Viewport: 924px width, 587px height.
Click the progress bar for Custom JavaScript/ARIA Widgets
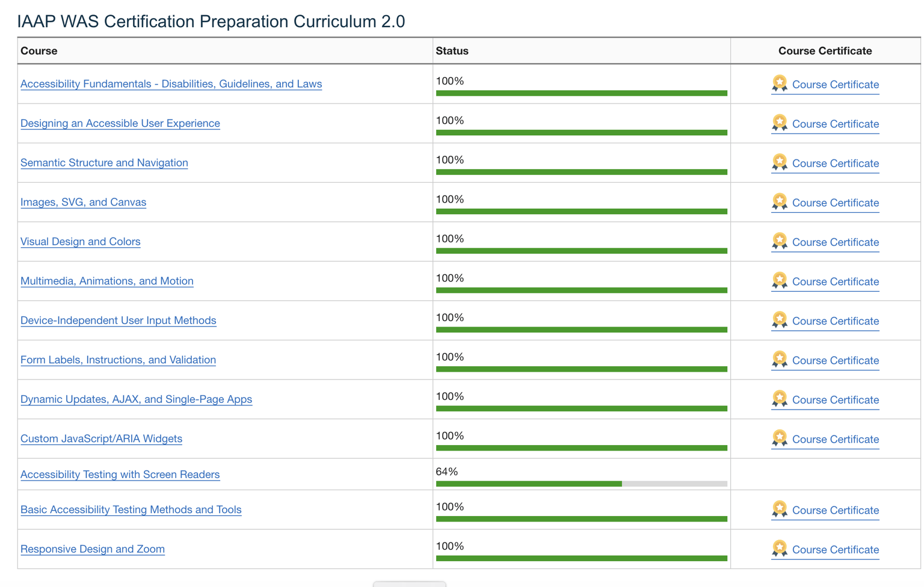(x=582, y=447)
